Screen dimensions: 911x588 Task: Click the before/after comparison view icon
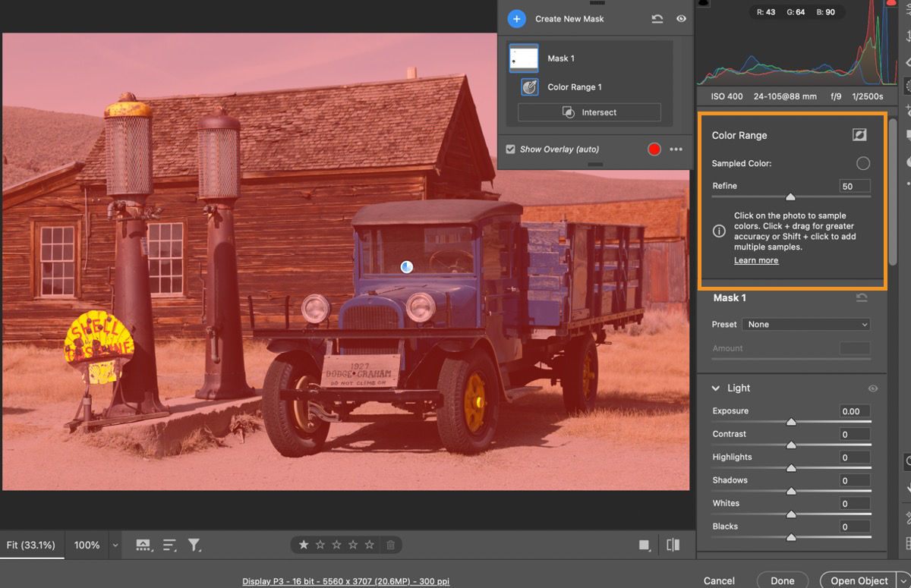click(673, 545)
